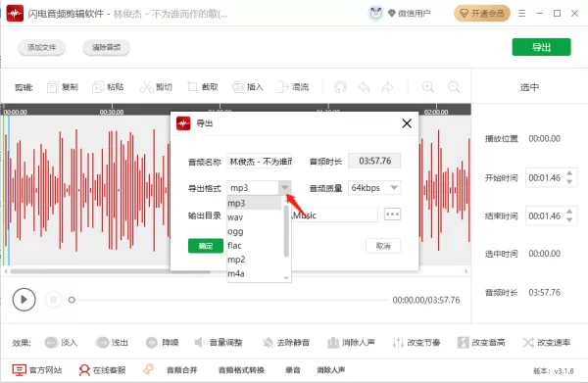Screen dimensions: 588x383
Task: Choose m4a from format list
Action: [255, 273]
